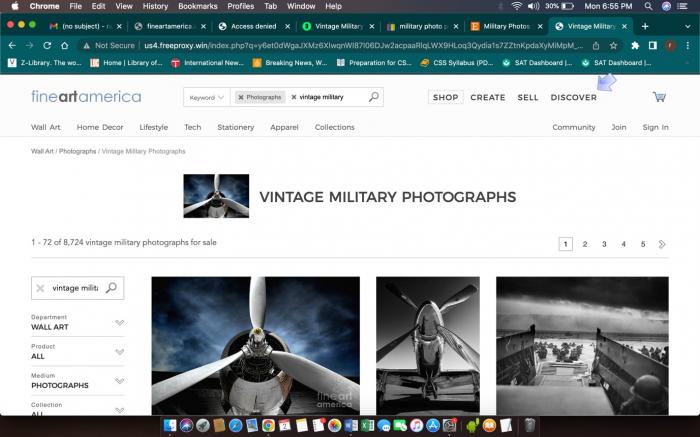
Task: Click the DISCOVER link
Action: click(x=573, y=97)
